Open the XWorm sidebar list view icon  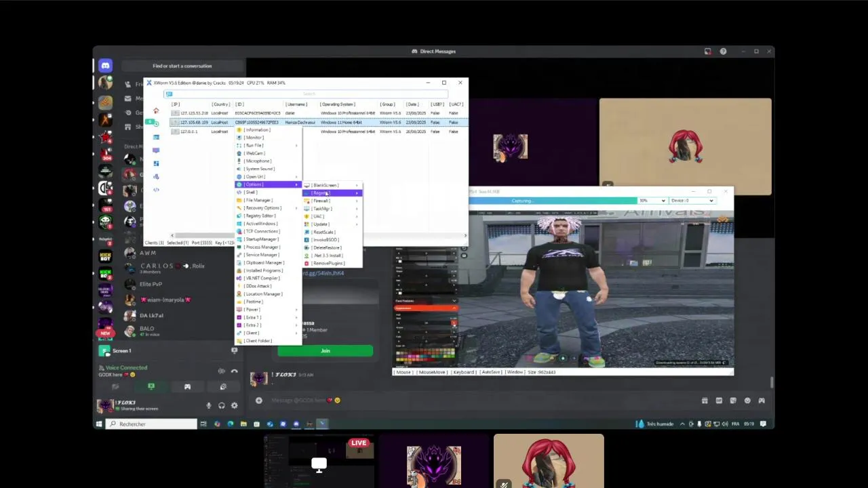coord(156,137)
